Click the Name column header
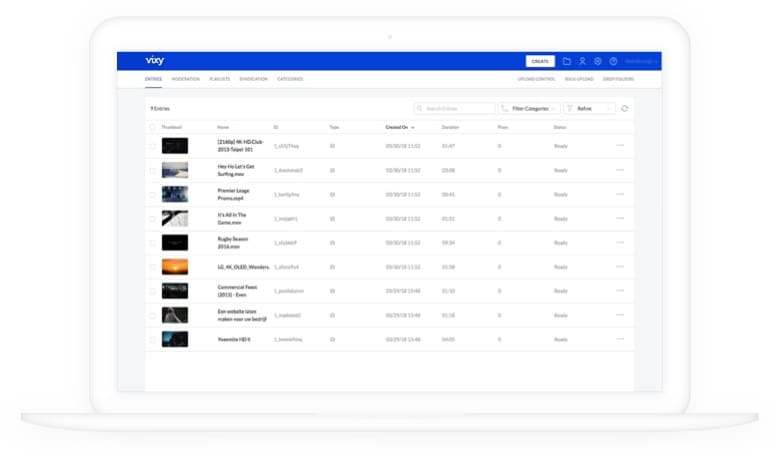Viewport: 780px width, 460px height. point(223,127)
